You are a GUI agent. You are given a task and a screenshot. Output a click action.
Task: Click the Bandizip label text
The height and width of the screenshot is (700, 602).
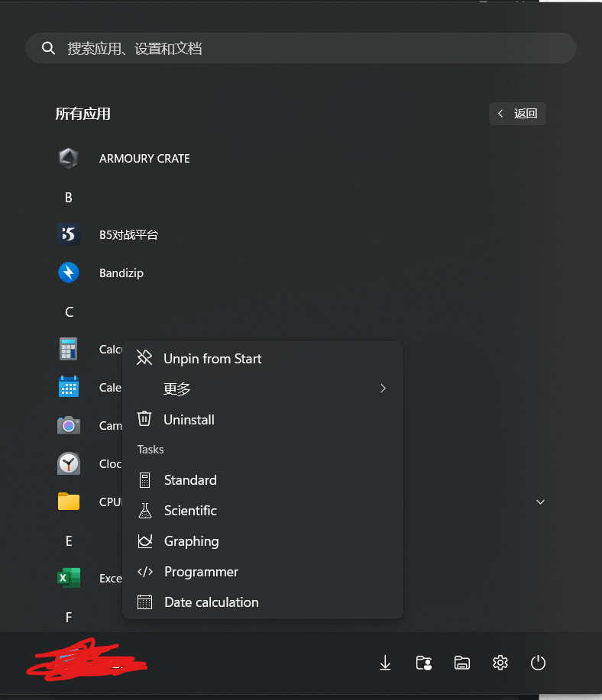coord(121,273)
